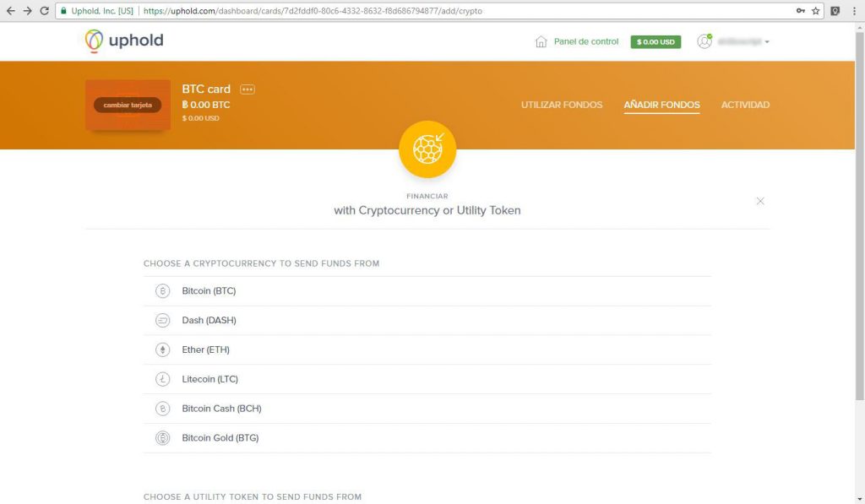The image size is (865, 504).
Task: Click the Bitcoin Cash coin icon
Action: point(162,408)
